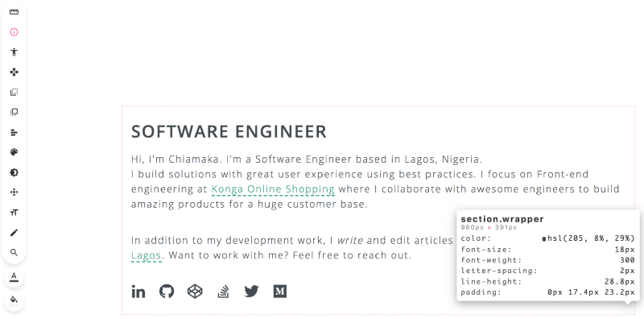Select the Guides ruler tool
Image resolution: width=644 pixels, height=319 pixels.
(x=14, y=12)
